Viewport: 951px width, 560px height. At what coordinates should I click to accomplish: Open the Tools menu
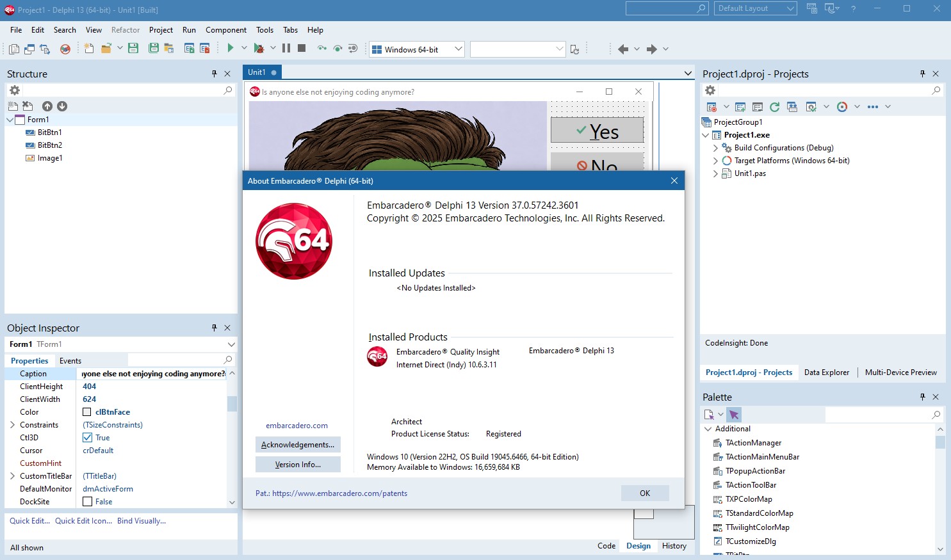point(264,30)
